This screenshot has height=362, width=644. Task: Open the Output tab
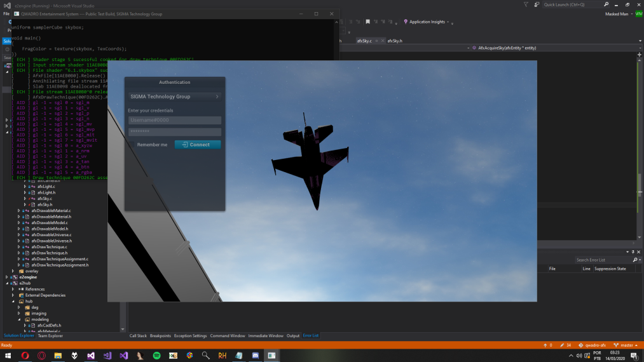[293, 336]
